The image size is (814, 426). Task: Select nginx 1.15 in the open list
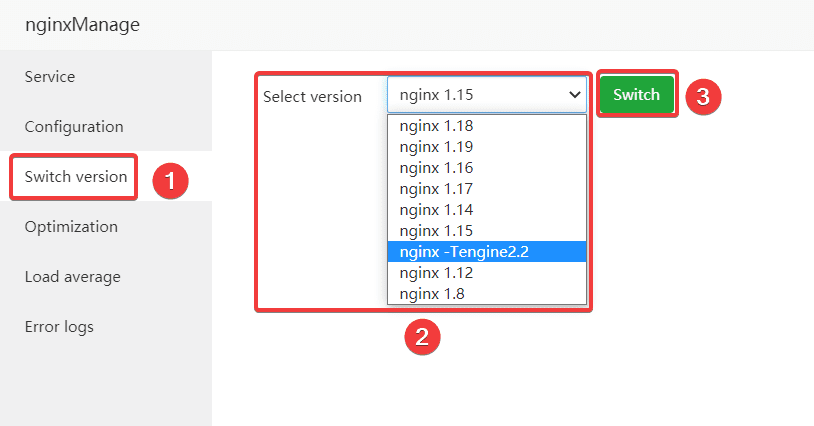436,231
